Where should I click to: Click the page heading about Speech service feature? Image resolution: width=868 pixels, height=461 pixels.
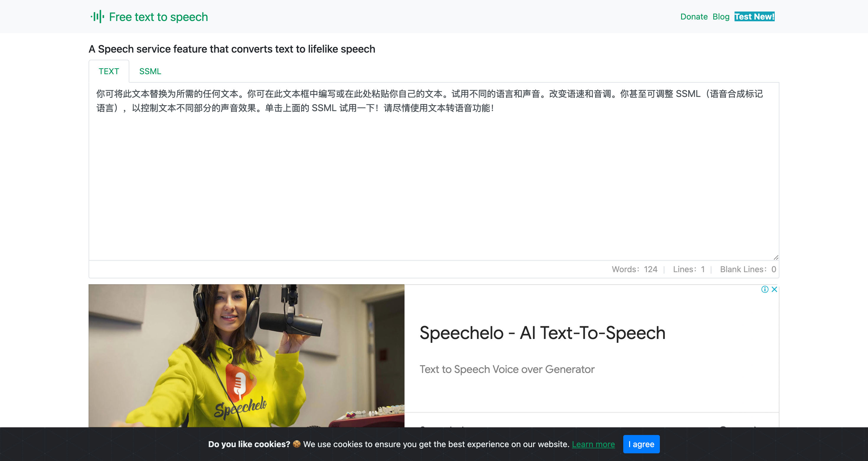(232, 49)
